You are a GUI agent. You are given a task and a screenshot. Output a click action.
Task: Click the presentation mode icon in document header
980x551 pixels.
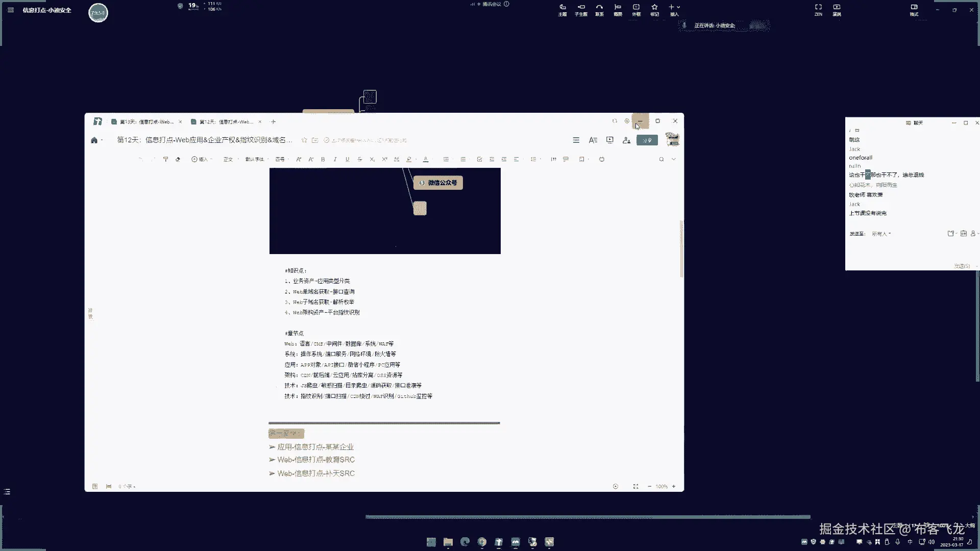(610, 140)
